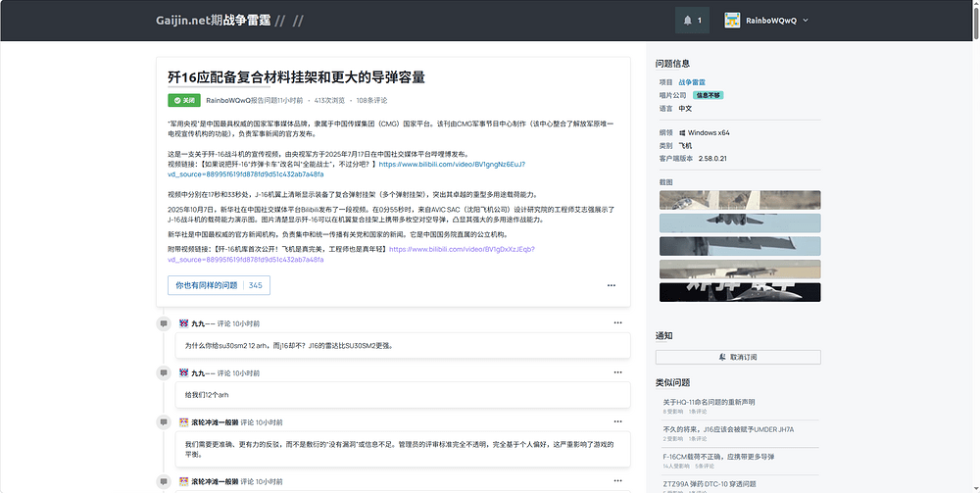
Task: Open the fourth screenshot thumbnail of aircraft on runway
Action: click(740, 270)
